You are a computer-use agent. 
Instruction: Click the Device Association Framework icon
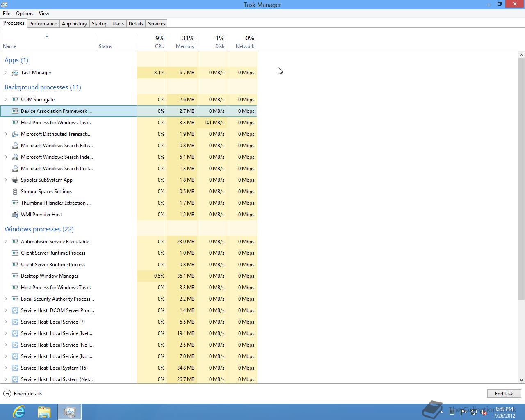[x=15, y=111]
